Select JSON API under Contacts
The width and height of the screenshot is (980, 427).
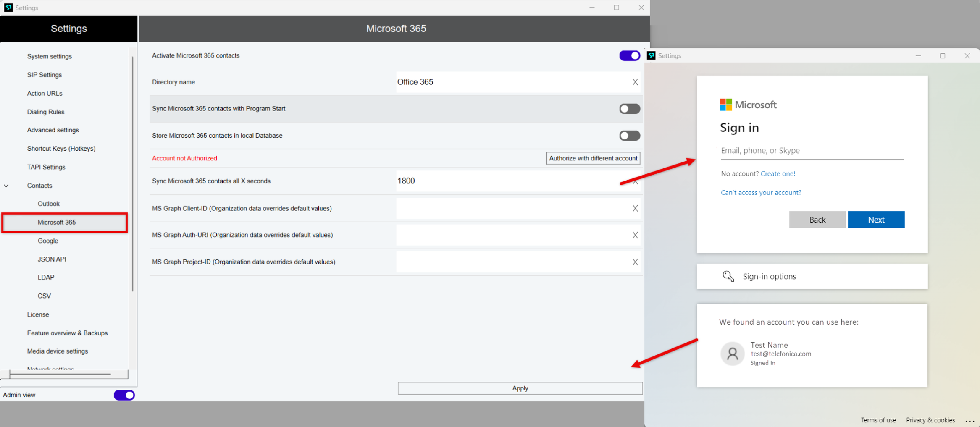pyautogui.click(x=52, y=259)
